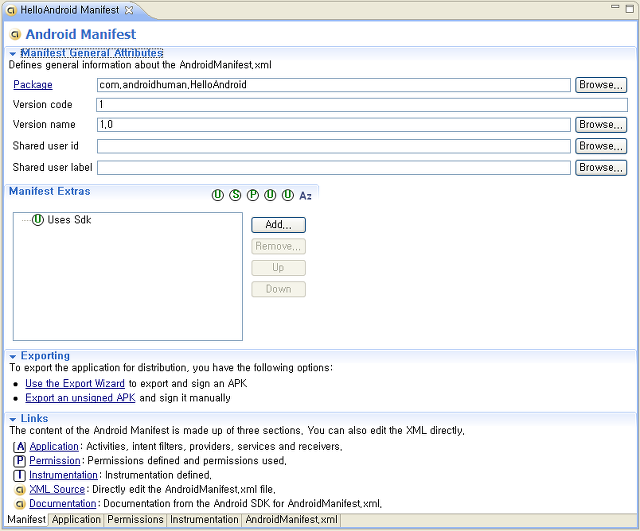Click the Down button
The height and width of the screenshot is (531, 640).
coord(278,289)
